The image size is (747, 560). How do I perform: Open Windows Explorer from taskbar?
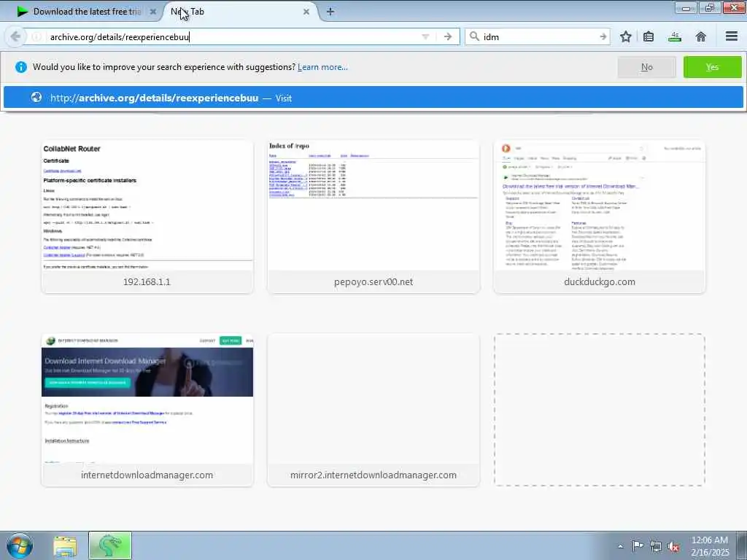[x=65, y=546]
